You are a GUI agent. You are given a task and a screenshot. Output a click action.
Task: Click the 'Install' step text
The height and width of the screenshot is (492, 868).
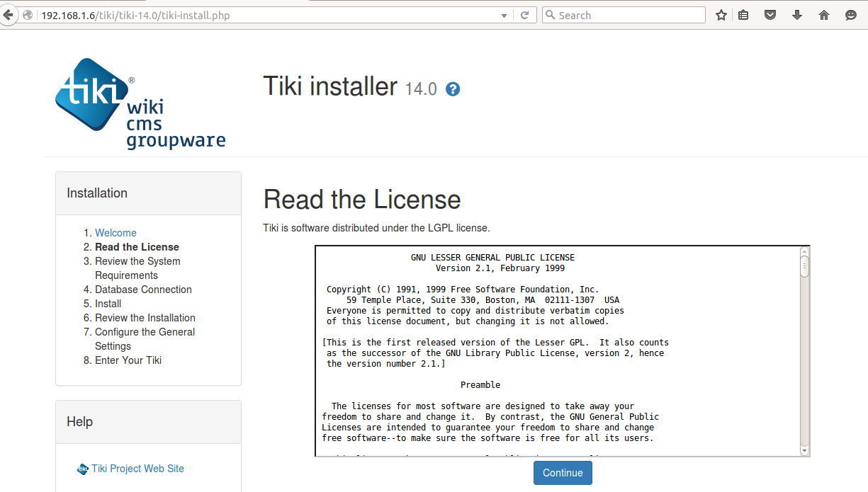tap(108, 304)
